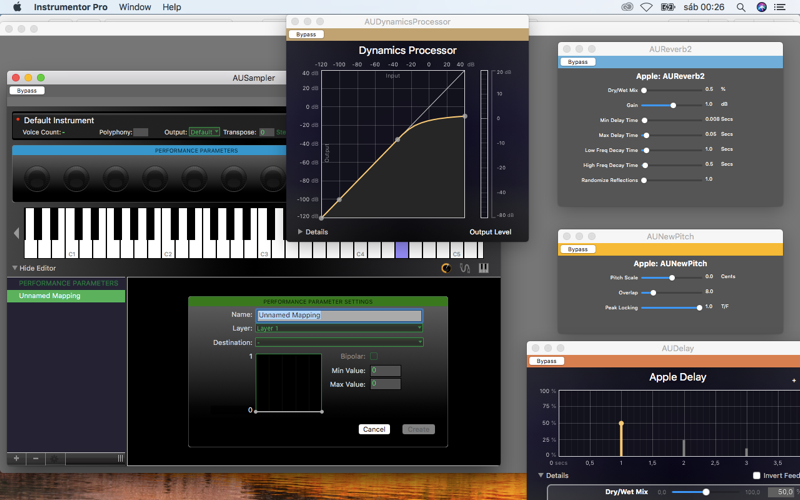Screen dimensions: 800x500
Task: Collapse the editor with Hide Editor triangle
Action: 15,268
